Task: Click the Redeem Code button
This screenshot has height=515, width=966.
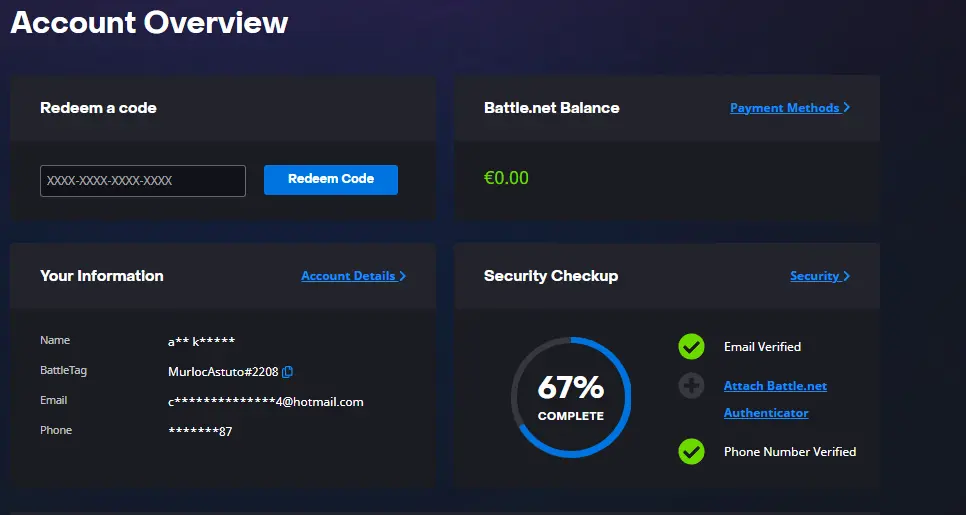Action: click(x=331, y=180)
